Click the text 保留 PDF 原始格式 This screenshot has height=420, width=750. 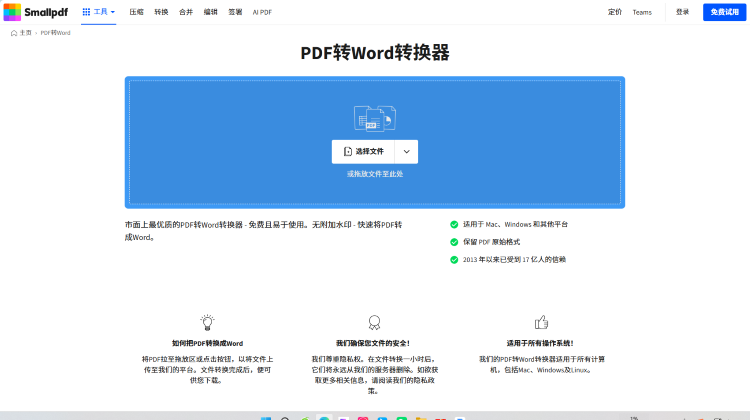click(x=491, y=242)
